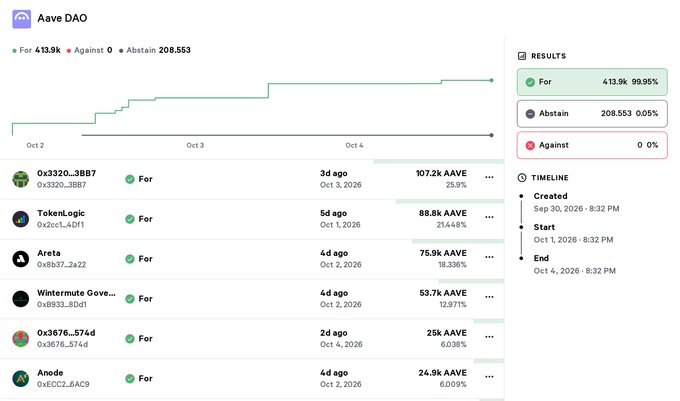Click the 5d ago vote timestamp
The width and height of the screenshot is (680, 401).
(x=333, y=213)
